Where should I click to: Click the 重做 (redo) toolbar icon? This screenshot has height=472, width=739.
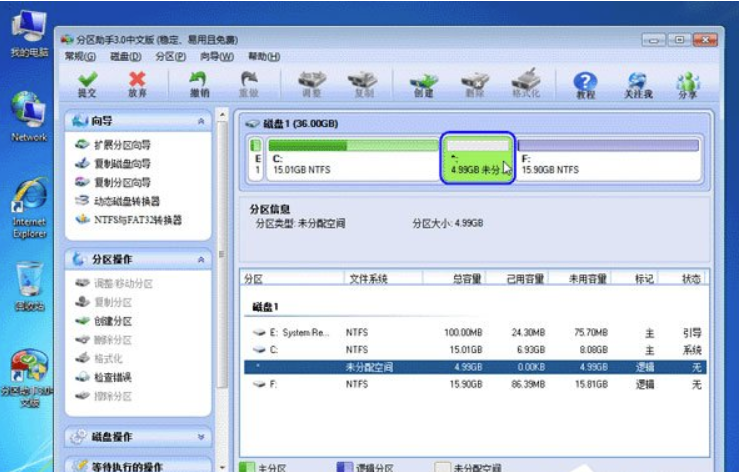[249, 84]
